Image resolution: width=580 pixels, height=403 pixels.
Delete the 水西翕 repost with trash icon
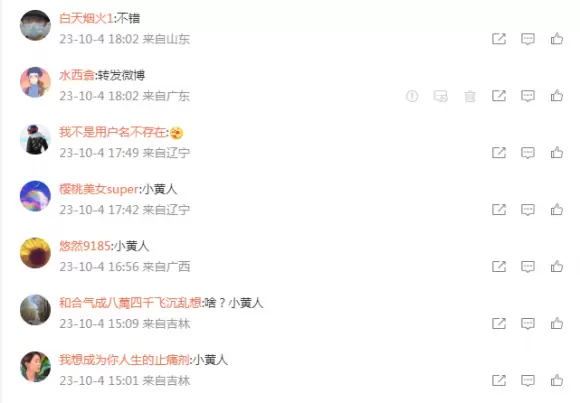click(x=470, y=96)
